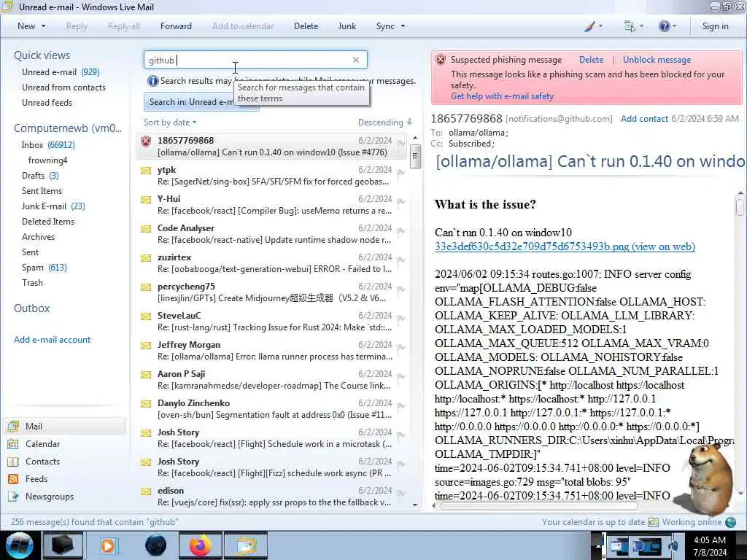Open the Sync dropdown arrow
The width and height of the screenshot is (747, 560).
click(403, 26)
